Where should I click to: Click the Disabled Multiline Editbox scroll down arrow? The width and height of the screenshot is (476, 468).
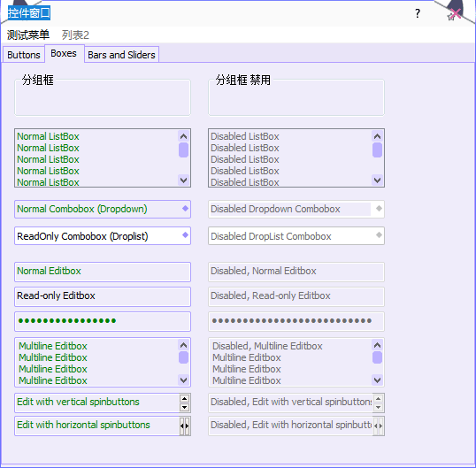(377, 380)
